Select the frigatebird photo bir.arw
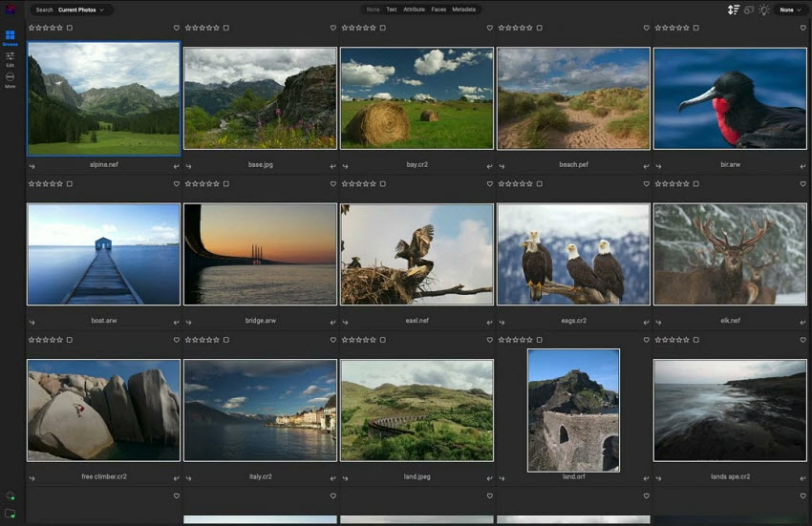This screenshot has width=812, height=526. click(730, 98)
